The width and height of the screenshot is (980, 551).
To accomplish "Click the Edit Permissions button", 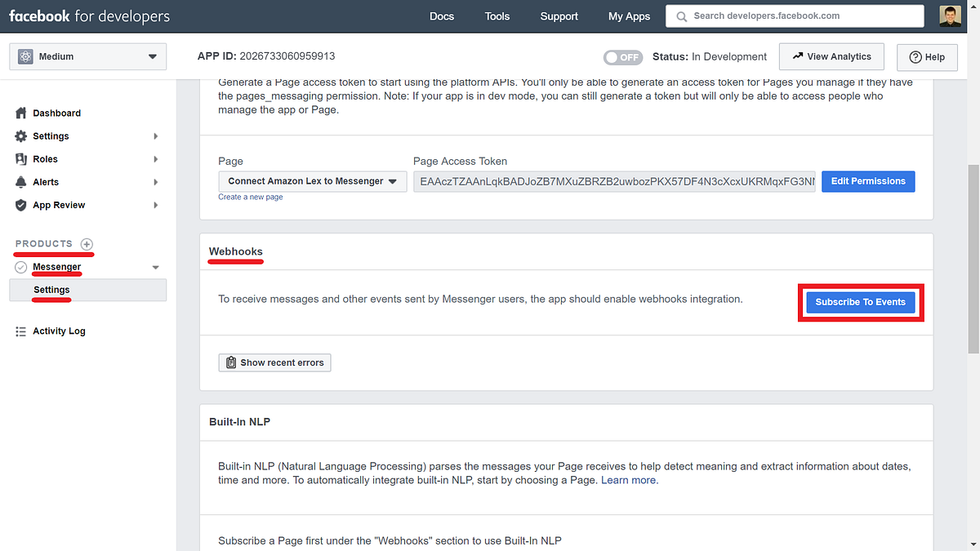I will click(868, 181).
